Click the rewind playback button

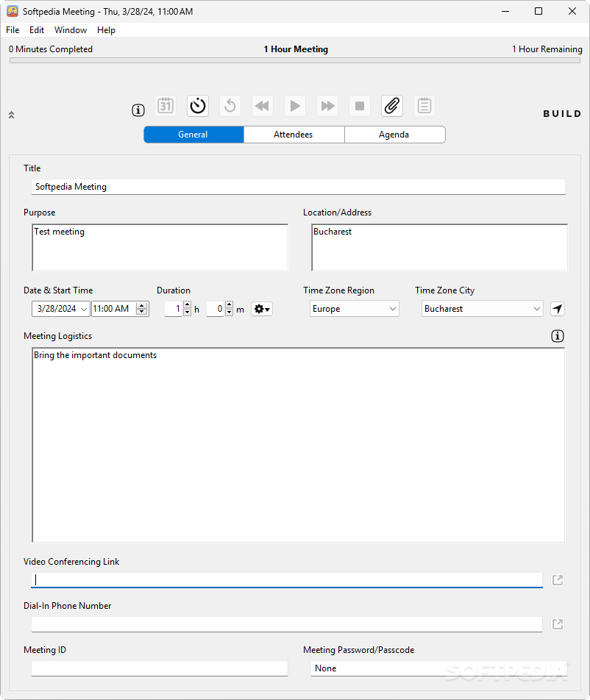point(263,106)
